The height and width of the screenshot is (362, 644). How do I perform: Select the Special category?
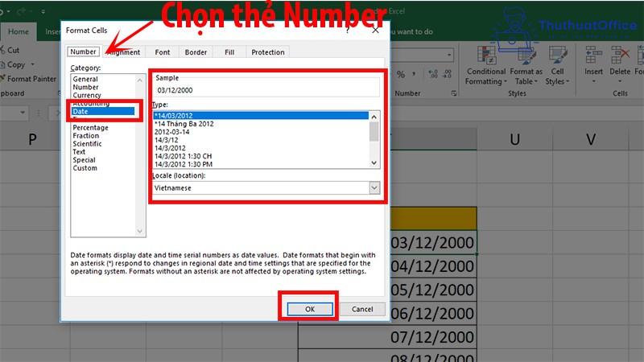click(x=84, y=160)
